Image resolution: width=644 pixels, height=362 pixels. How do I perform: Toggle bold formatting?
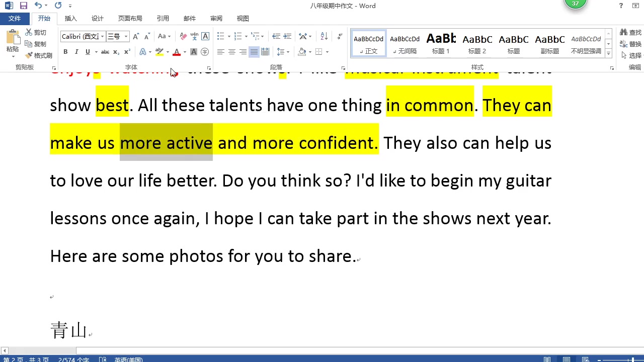click(x=65, y=52)
